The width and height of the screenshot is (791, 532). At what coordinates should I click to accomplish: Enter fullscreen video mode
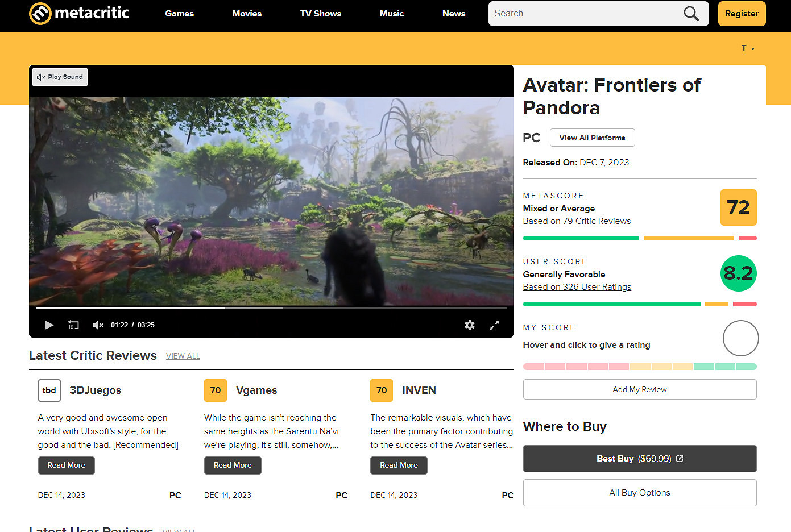coord(495,325)
